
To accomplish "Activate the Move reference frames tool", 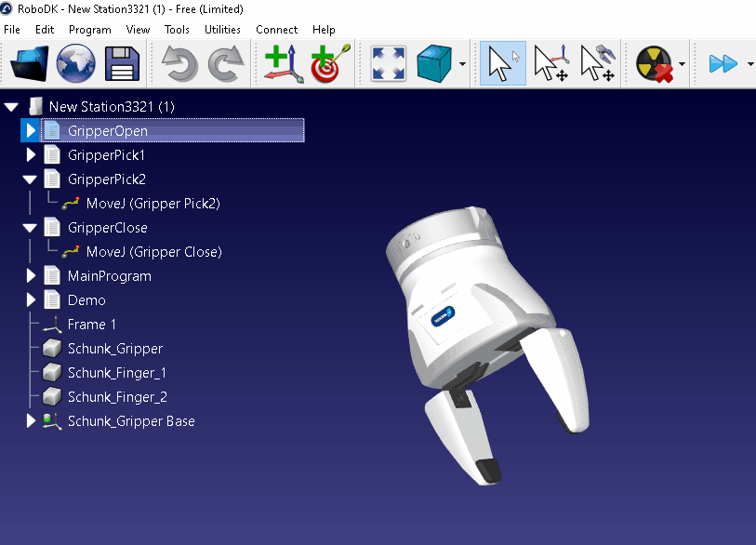I will (550, 63).
